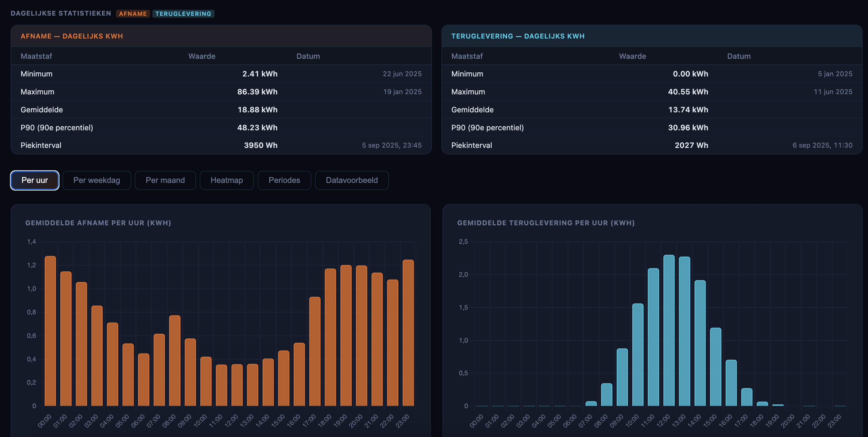Image resolution: width=868 pixels, height=437 pixels.
Task: Click the Afname table Waarde header
Action: point(202,56)
